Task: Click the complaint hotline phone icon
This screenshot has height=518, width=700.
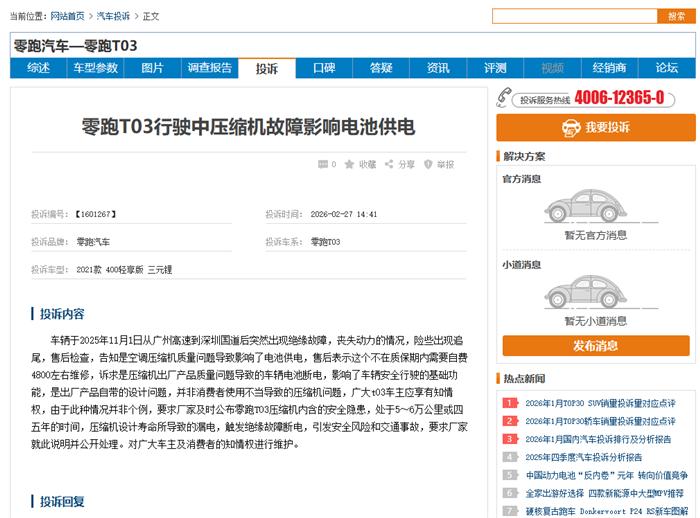Action: 504,98
